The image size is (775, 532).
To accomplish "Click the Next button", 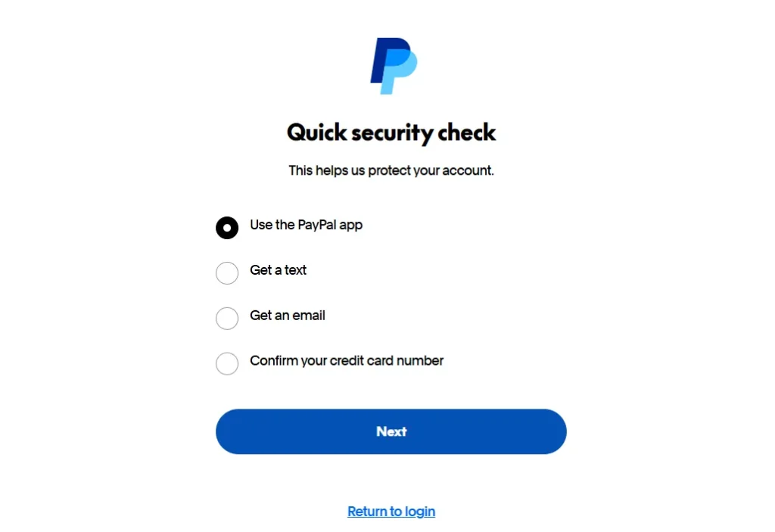I will (391, 431).
